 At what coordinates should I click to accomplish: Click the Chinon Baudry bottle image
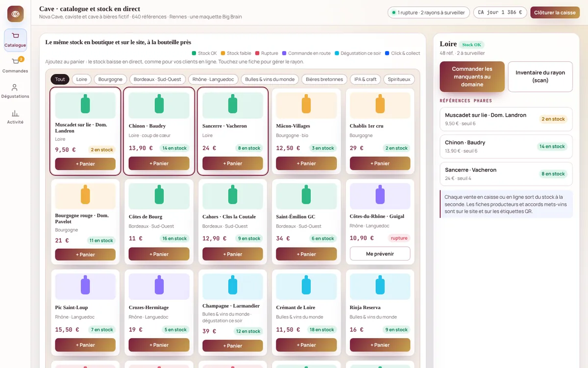159,104
